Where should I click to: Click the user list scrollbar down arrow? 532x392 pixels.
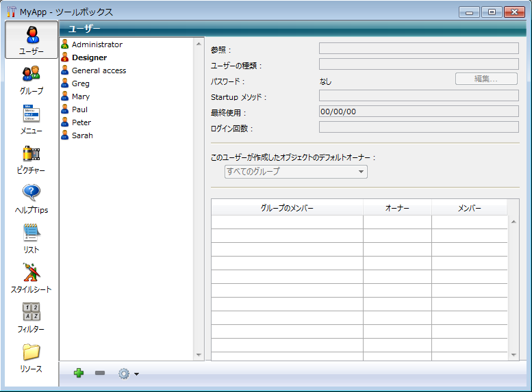coord(199,354)
